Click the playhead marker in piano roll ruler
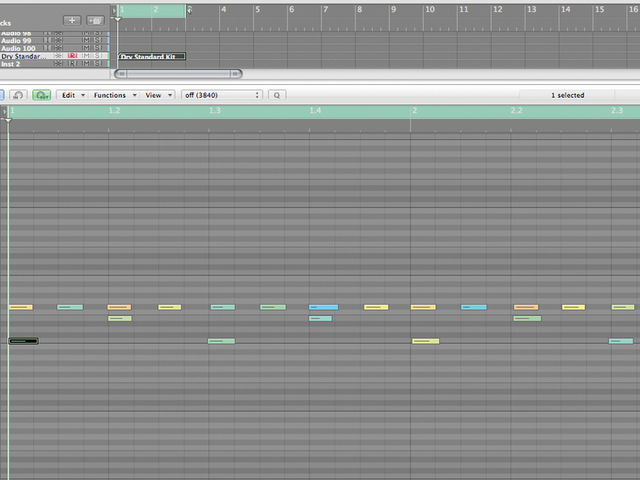 tap(8, 120)
